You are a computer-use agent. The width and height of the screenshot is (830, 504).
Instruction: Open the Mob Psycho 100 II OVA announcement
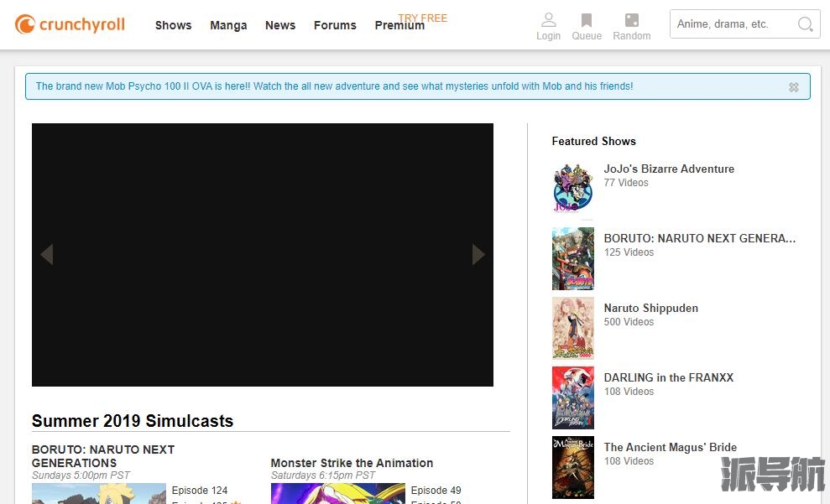[334, 86]
